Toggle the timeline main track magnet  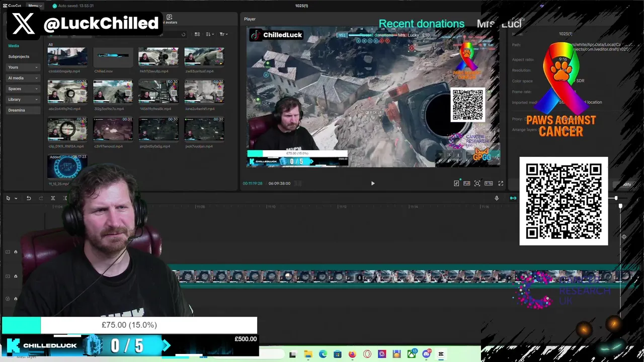tap(513, 198)
